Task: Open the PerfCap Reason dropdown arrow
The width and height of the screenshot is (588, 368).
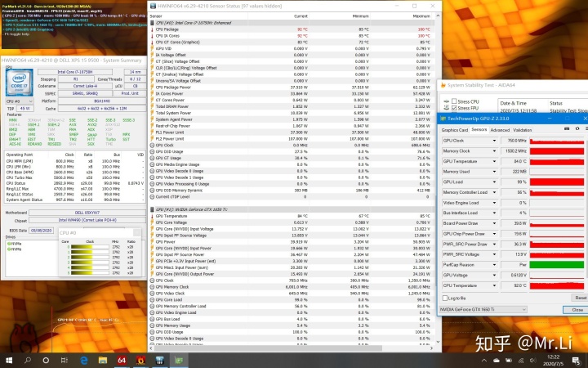Action: tap(494, 265)
